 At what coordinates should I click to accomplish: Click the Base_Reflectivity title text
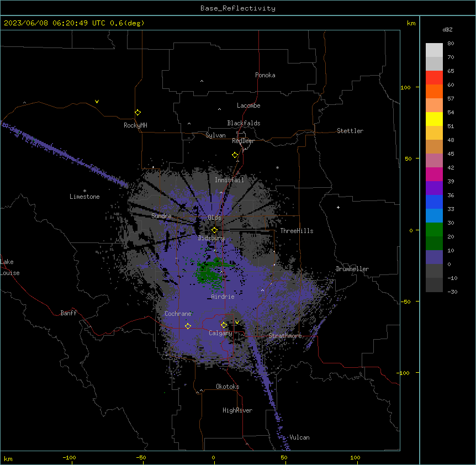pos(238,8)
